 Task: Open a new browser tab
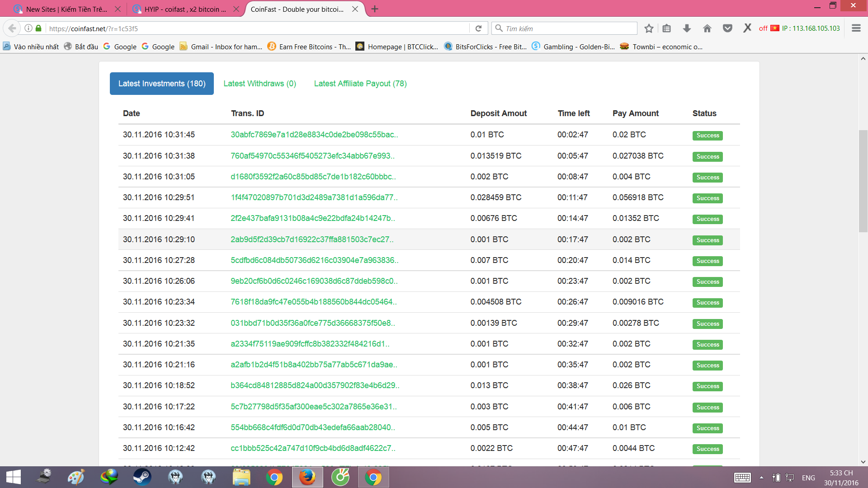pyautogui.click(x=375, y=9)
